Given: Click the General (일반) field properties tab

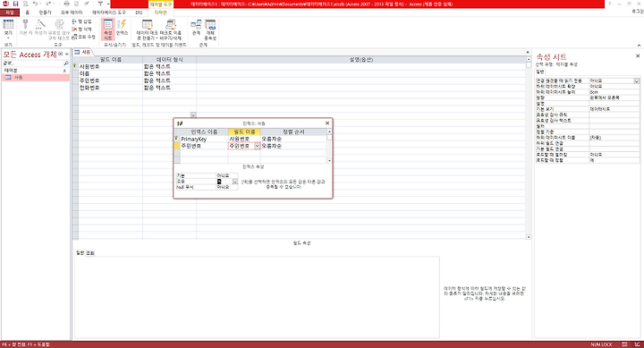Looking at the screenshot, I should pos(80,252).
